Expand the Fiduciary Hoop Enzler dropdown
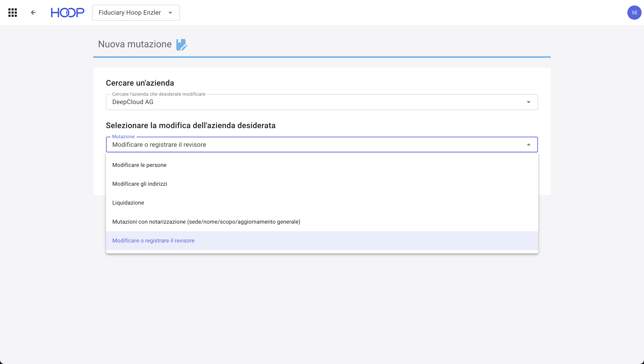The width and height of the screenshot is (644, 364). click(136, 12)
